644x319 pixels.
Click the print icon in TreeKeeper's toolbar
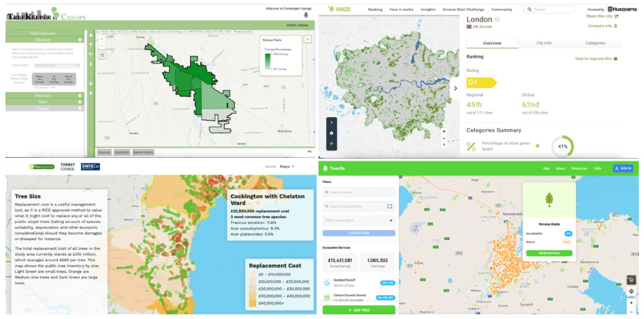point(90,93)
